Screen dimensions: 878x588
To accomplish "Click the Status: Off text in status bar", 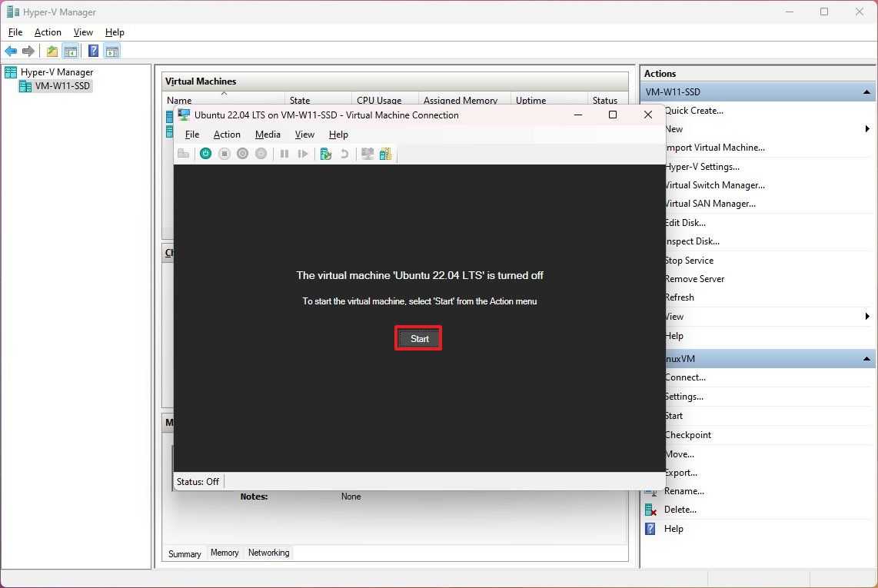I will click(x=198, y=482).
